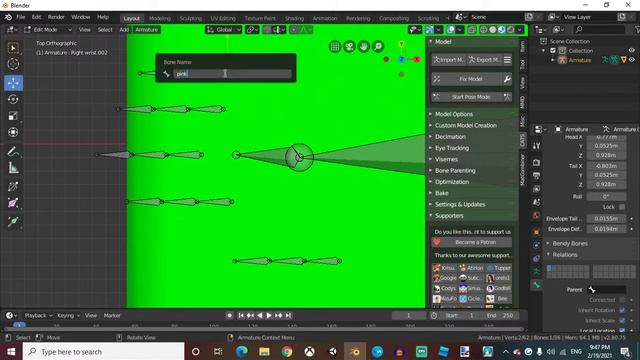640x360 pixels.
Task: Open the CATS panel hamburger menu
Action: (x=507, y=60)
